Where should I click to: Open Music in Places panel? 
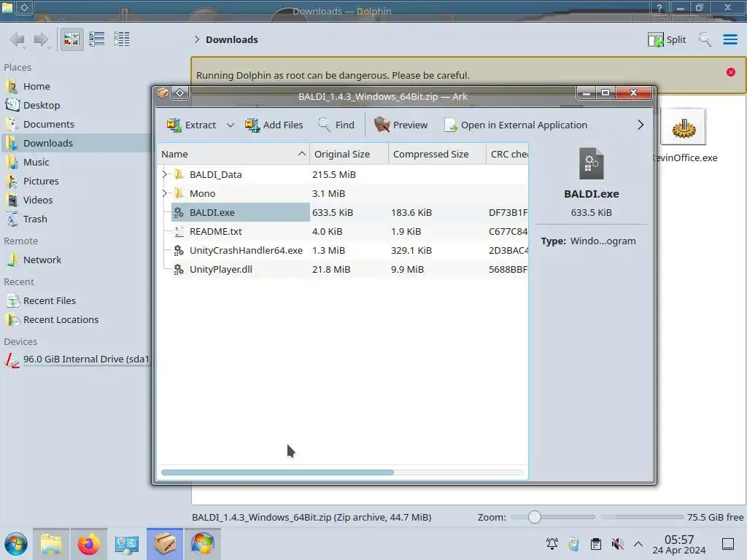tap(76, 163)
